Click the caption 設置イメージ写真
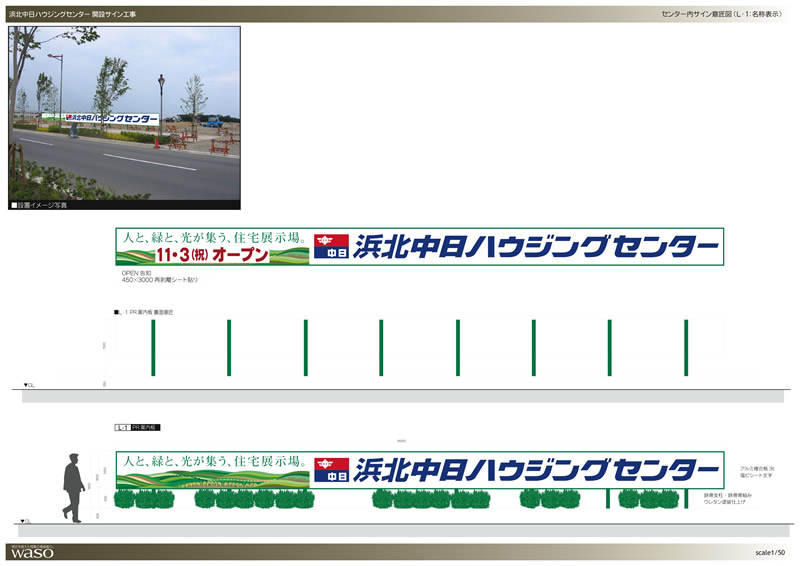This screenshot has height=566, width=800. tap(39, 205)
